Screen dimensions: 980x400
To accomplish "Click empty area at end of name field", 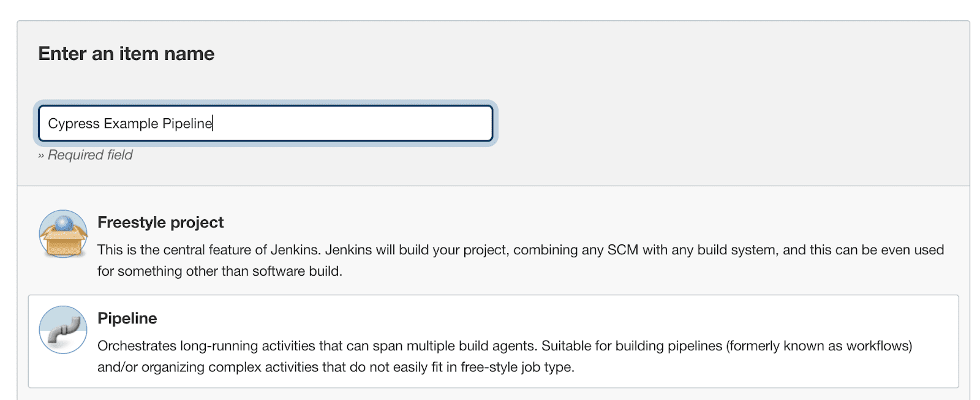I will [x=367, y=124].
